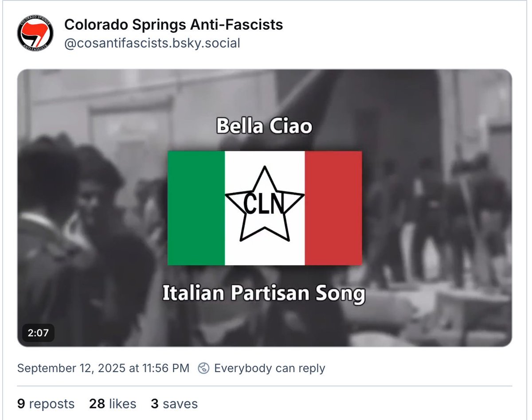View the 28 likes list

coord(113,404)
